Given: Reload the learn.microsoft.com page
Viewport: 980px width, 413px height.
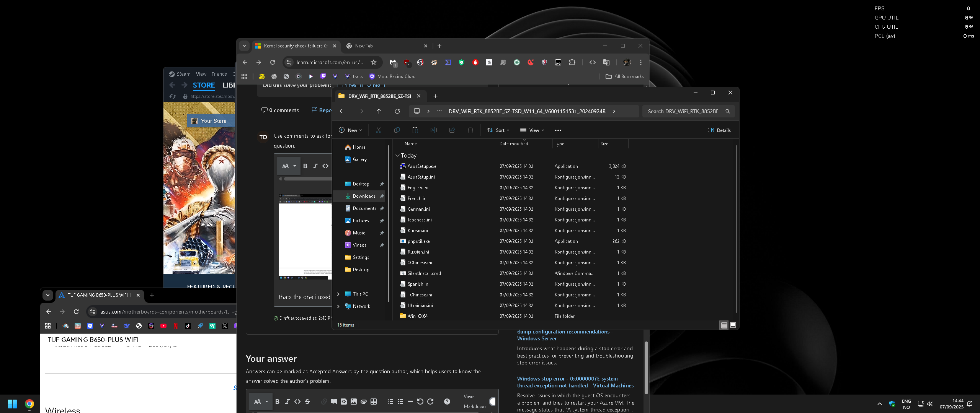Looking at the screenshot, I should (273, 62).
